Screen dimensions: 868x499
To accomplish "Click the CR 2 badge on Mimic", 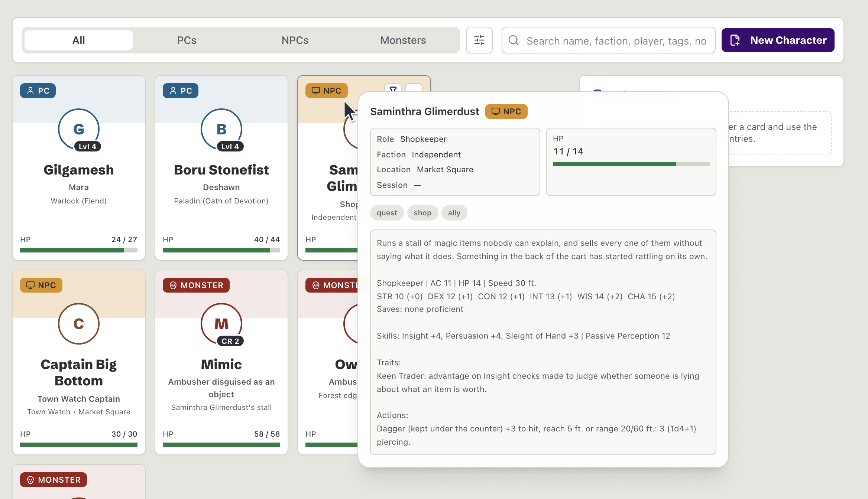I will [230, 341].
